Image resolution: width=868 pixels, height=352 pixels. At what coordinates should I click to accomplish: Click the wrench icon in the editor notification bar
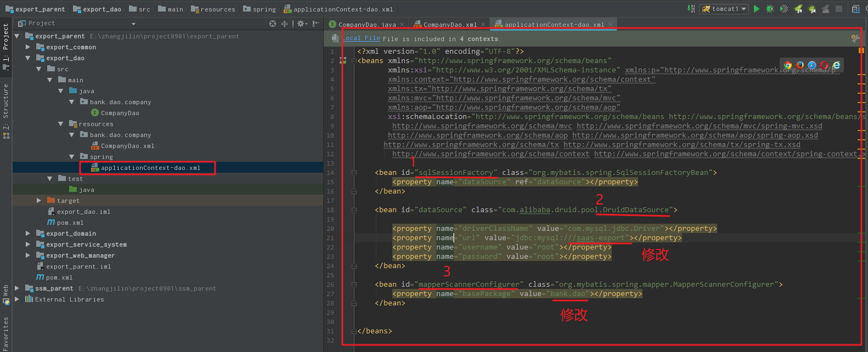point(855,38)
